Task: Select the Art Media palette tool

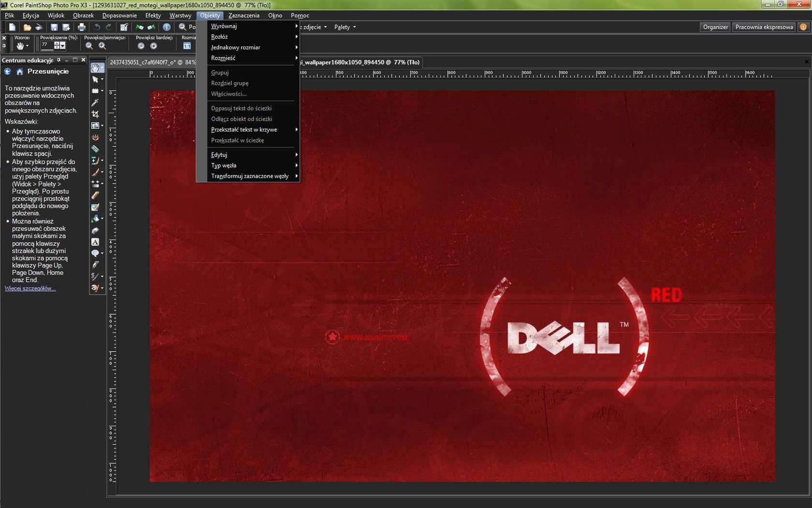Action: (x=96, y=288)
